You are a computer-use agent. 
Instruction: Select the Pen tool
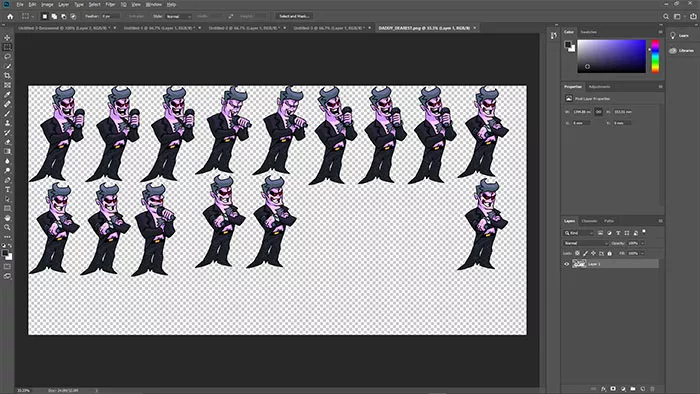[x=7, y=180]
